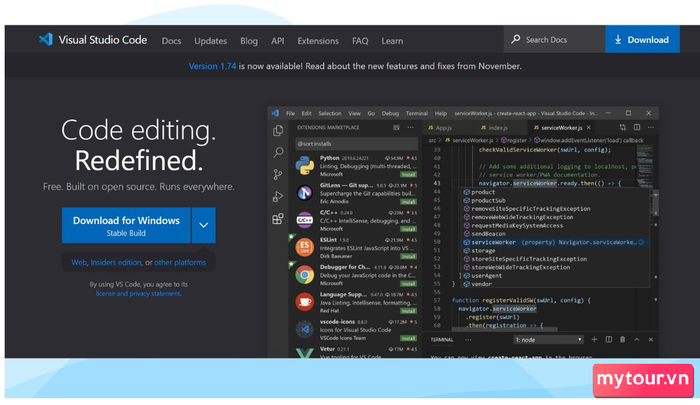The image size is (700, 405).
Task: Expand the download options dropdown arrow
Action: (204, 225)
